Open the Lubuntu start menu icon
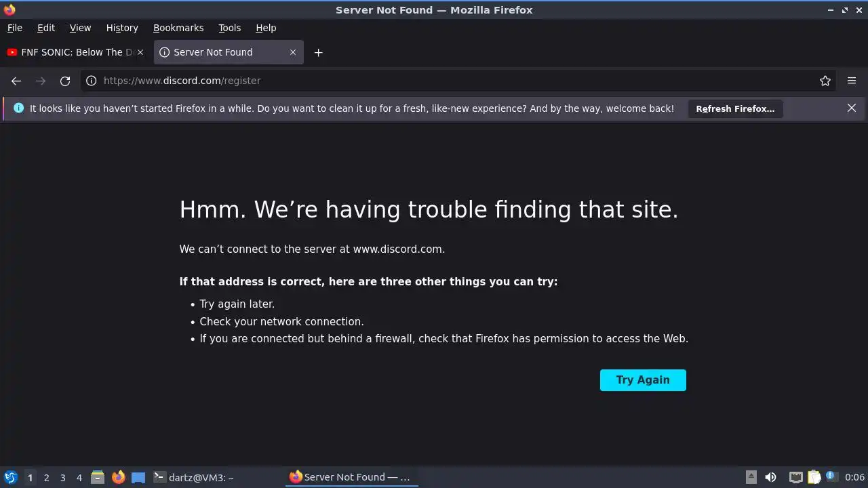This screenshot has height=488, width=868. tap(10, 477)
